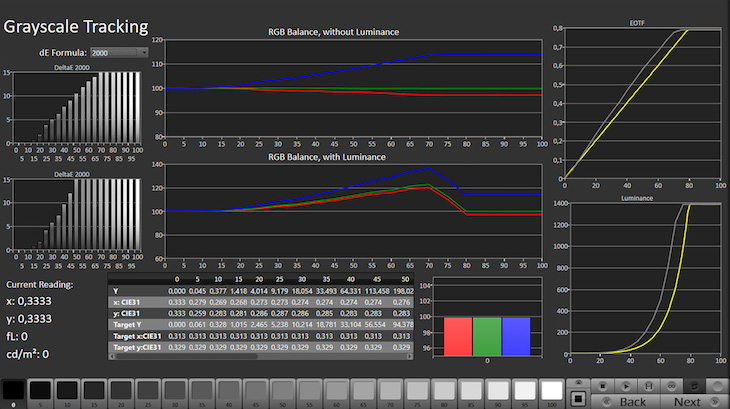Click the EOTF graph panel

[643, 103]
